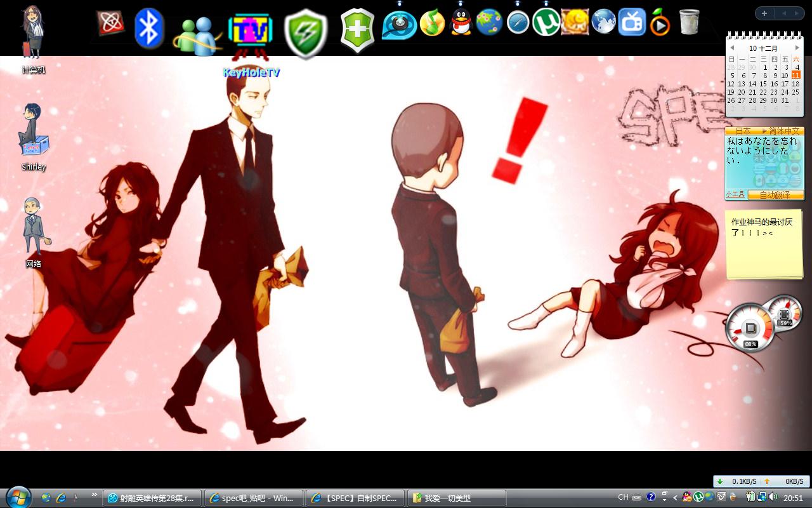Click the uTorrent icon in system tray
812x508 pixels.
pyautogui.click(x=698, y=497)
